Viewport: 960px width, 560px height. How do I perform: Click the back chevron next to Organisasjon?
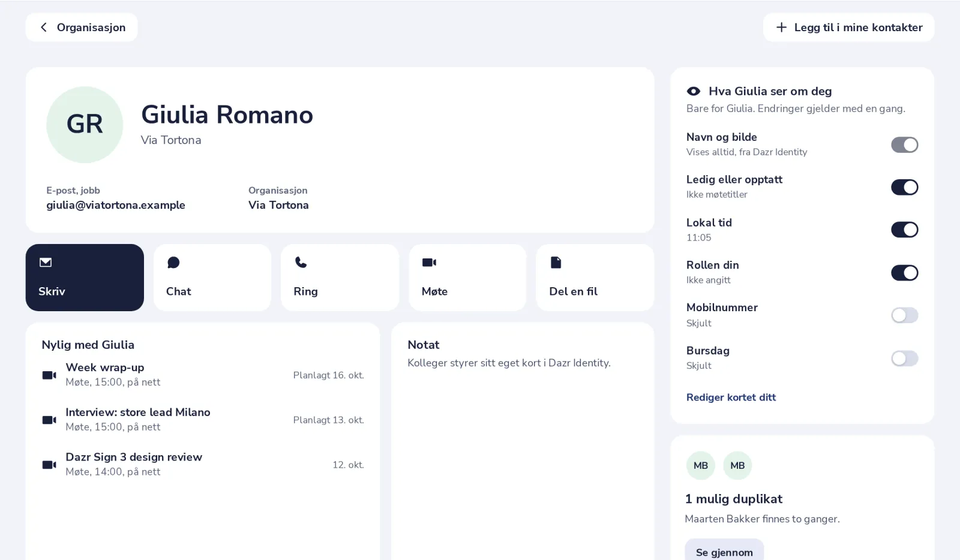coord(43,28)
